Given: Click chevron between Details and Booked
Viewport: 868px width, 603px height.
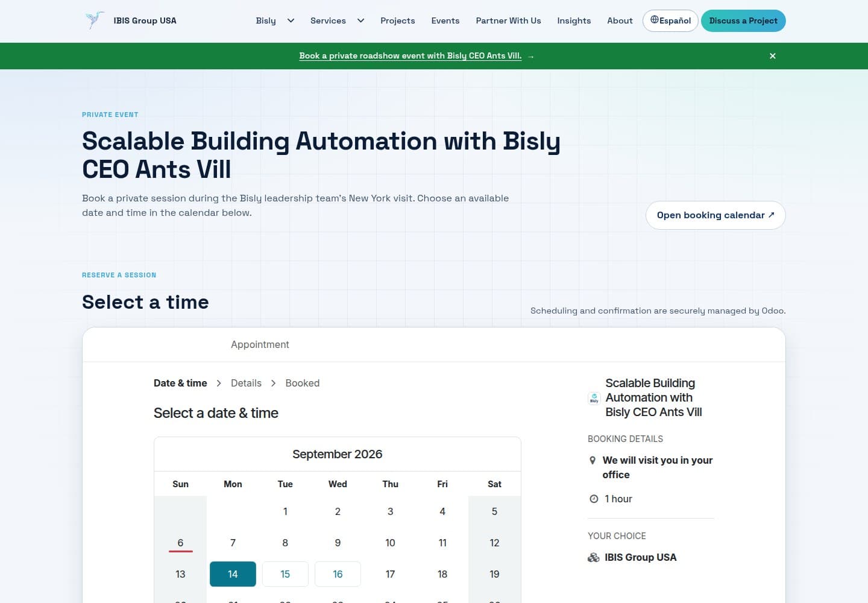Looking at the screenshot, I should click(x=274, y=384).
